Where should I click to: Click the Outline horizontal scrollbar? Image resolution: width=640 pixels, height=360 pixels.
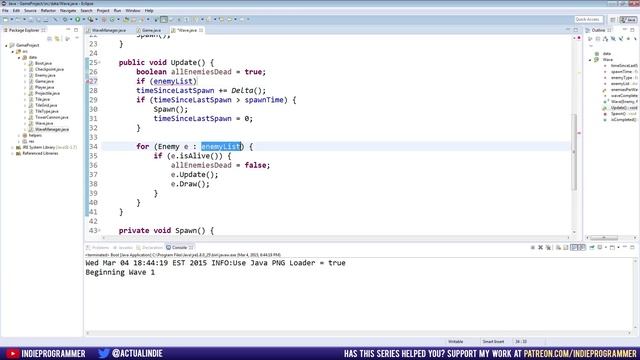coord(604,238)
